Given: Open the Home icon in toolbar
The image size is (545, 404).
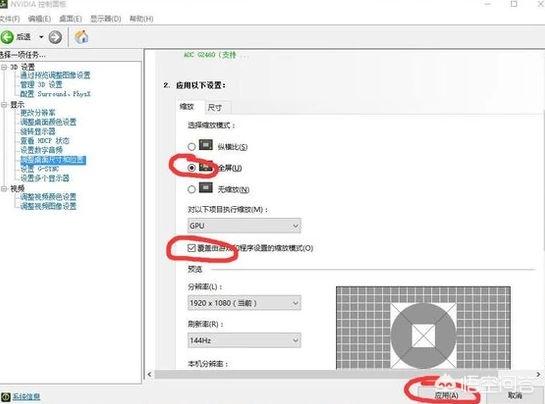Looking at the screenshot, I should tap(81, 37).
